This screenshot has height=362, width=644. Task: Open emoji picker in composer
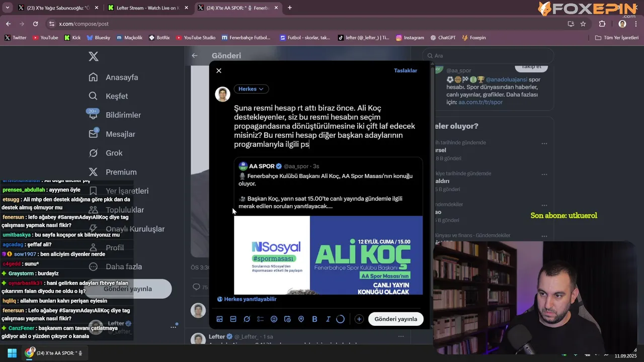coord(274,319)
